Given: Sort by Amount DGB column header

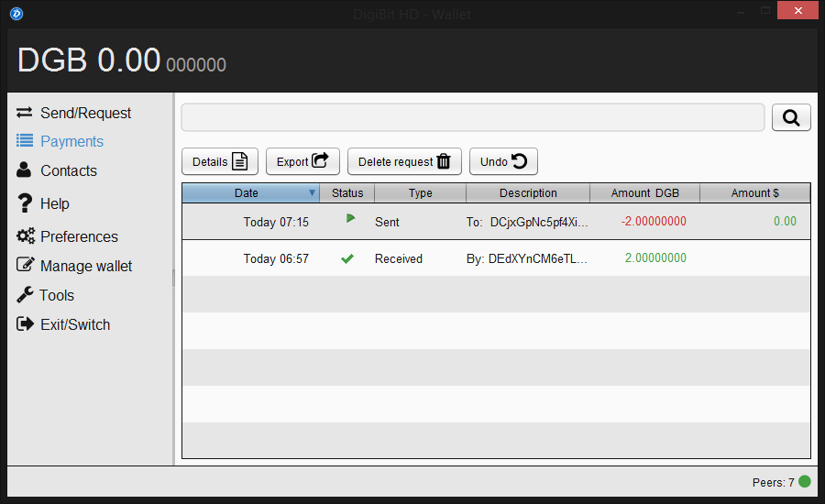Looking at the screenshot, I should point(645,193).
